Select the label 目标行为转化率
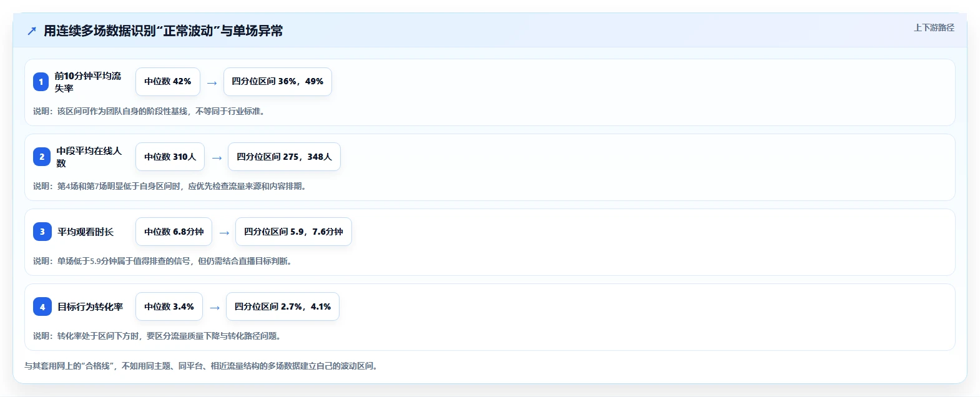Image resolution: width=980 pixels, height=397 pixels. pyautogui.click(x=91, y=306)
